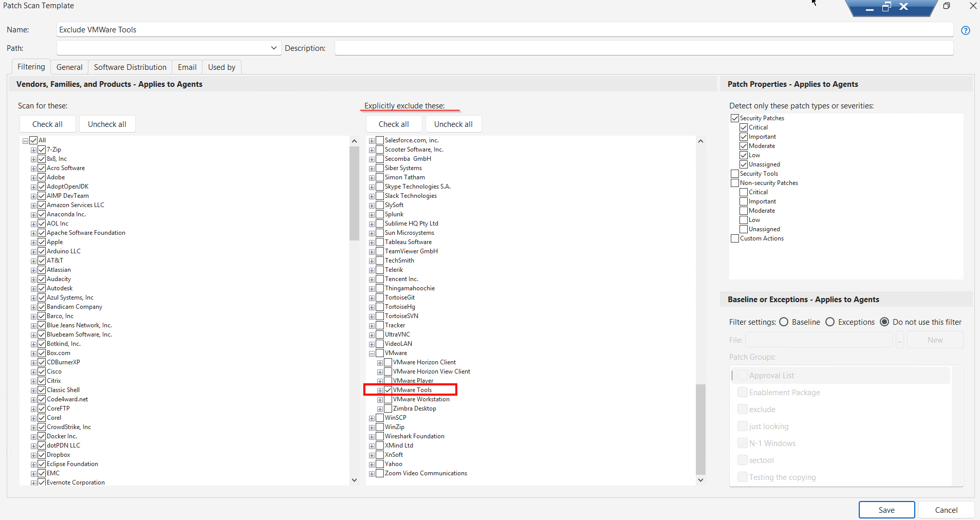Click Uncheck all under Explicitly exclude these

453,124
